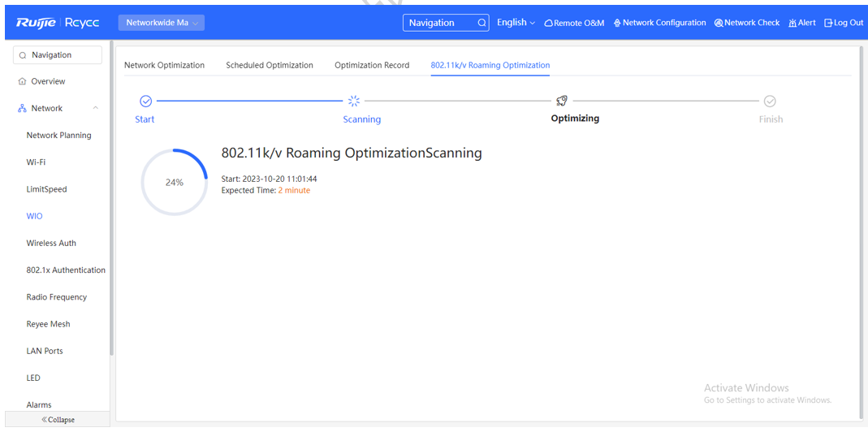The width and height of the screenshot is (868, 432).
Task: Expand the English language selector
Action: pos(516,23)
